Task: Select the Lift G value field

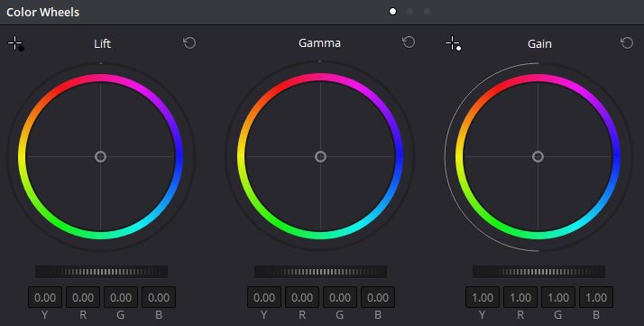Action: [121, 297]
